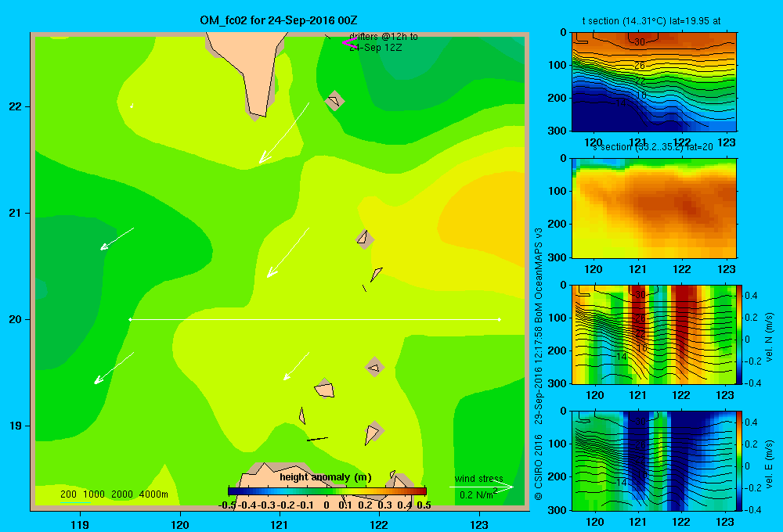Click contour label '26' in temperature section
Viewport: 783px width, 532px height.
(640, 66)
